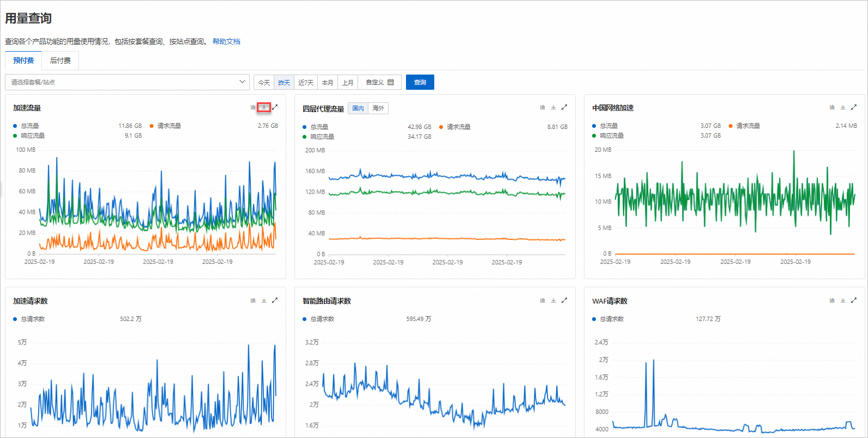Click the 用量查询 page heading
The width and height of the screenshot is (868, 438).
(28, 18)
